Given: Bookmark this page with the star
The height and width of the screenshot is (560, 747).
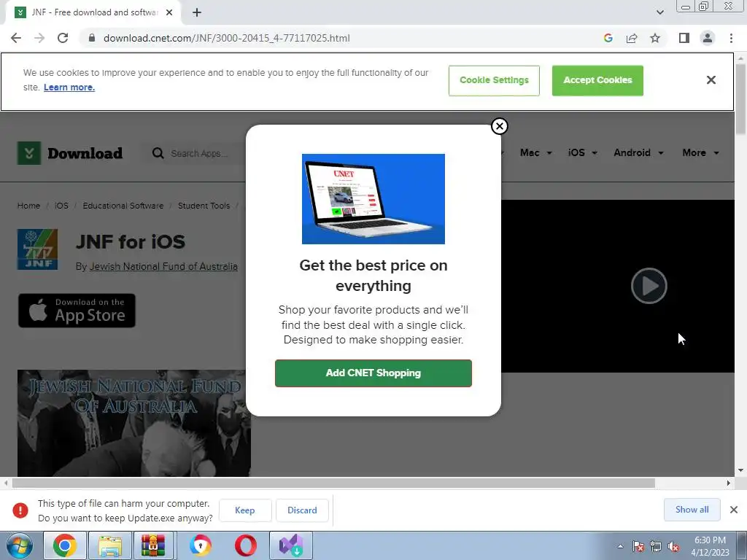Looking at the screenshot, I should 655,38.
